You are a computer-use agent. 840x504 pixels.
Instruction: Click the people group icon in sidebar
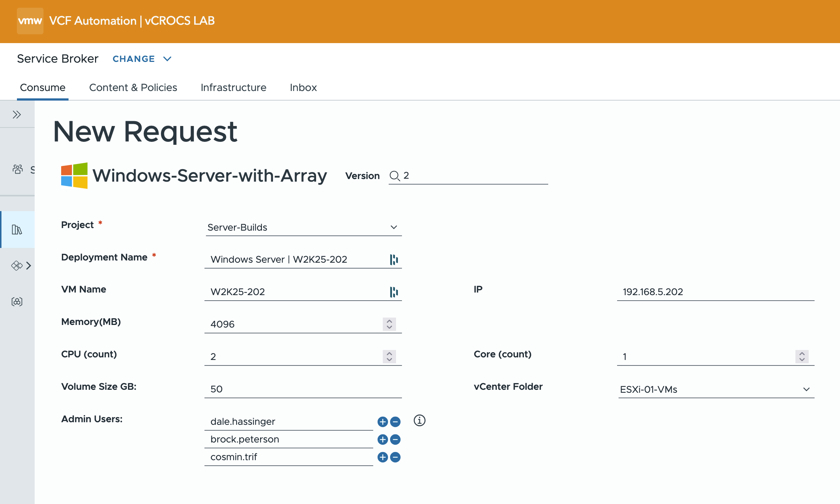[x=17, y=169]
